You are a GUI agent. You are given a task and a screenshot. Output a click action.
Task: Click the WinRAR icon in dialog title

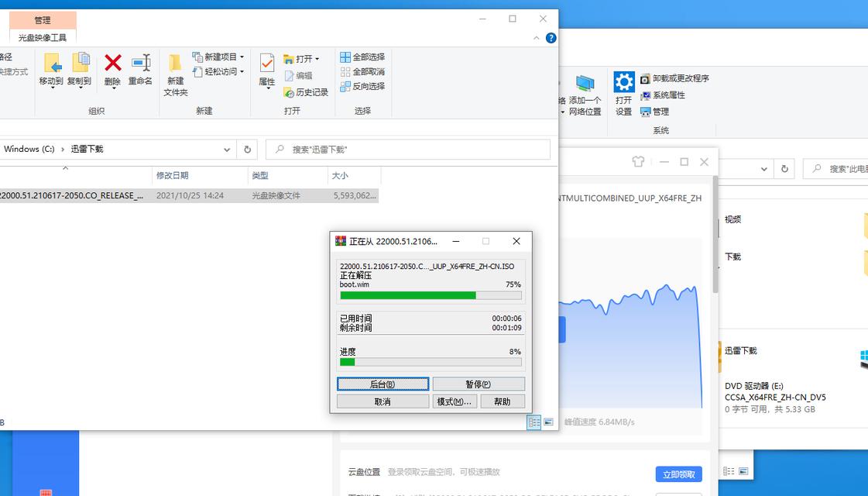pyautogui.click(x=341, y=241)
